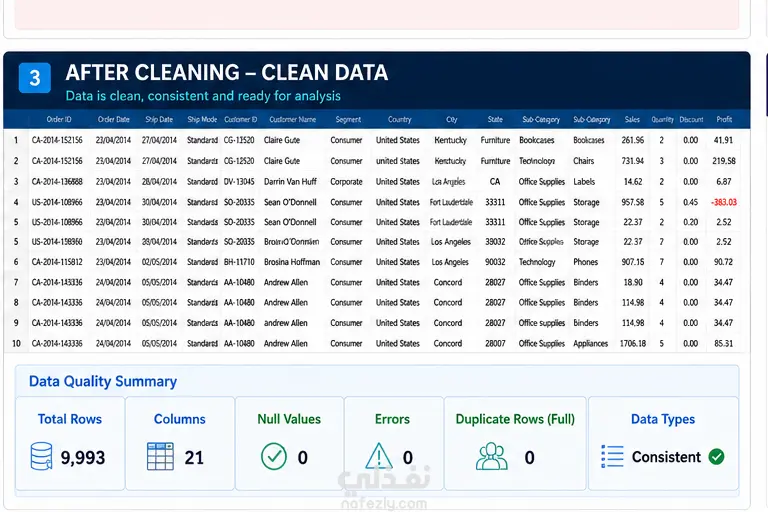This screenshot has height=512, width=768.
Task: Click the customer name Brosina Hoffman
Action: (292, 262)
